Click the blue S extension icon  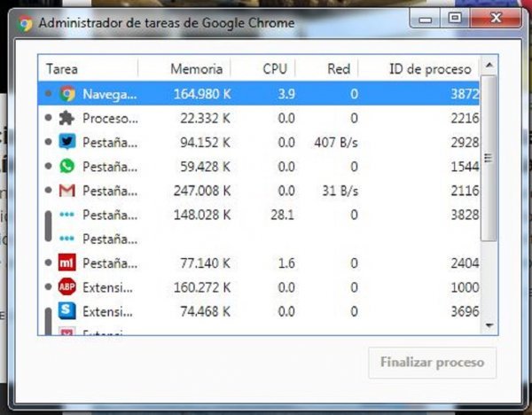pyautogui.click(x=67, y=311)
